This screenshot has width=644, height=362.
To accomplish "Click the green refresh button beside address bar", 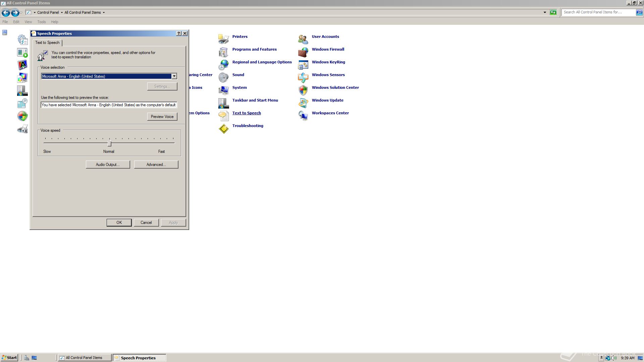I will click(553, 12).
